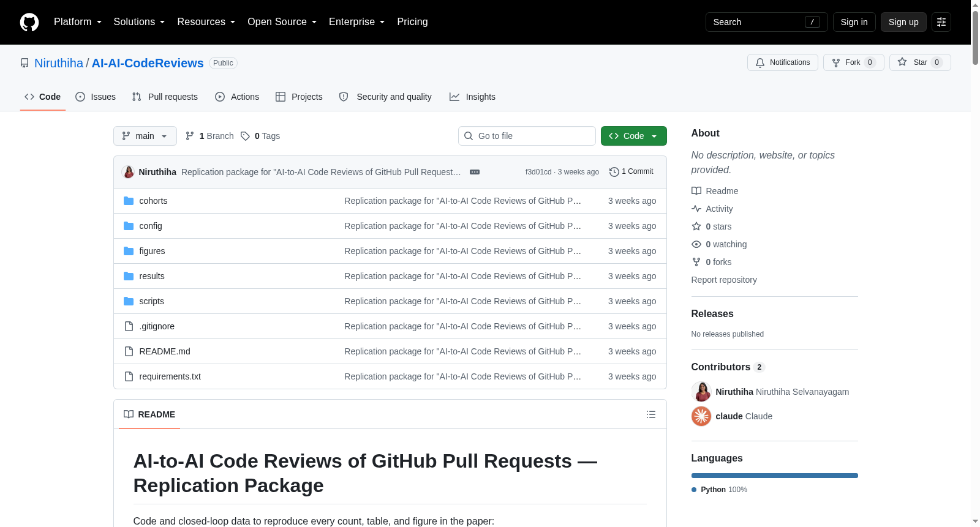The width and height of the screenshot is (980, 527).
Task: Fork this repository
Action: 853,62
